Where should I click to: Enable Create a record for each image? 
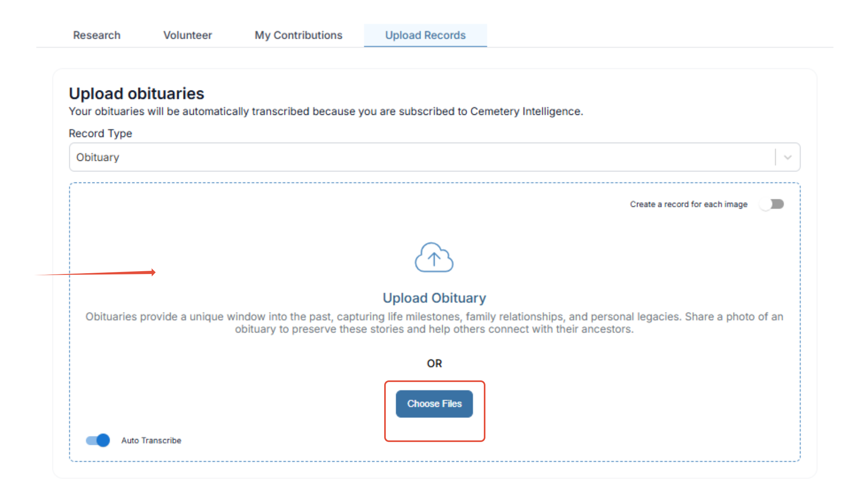772,204
